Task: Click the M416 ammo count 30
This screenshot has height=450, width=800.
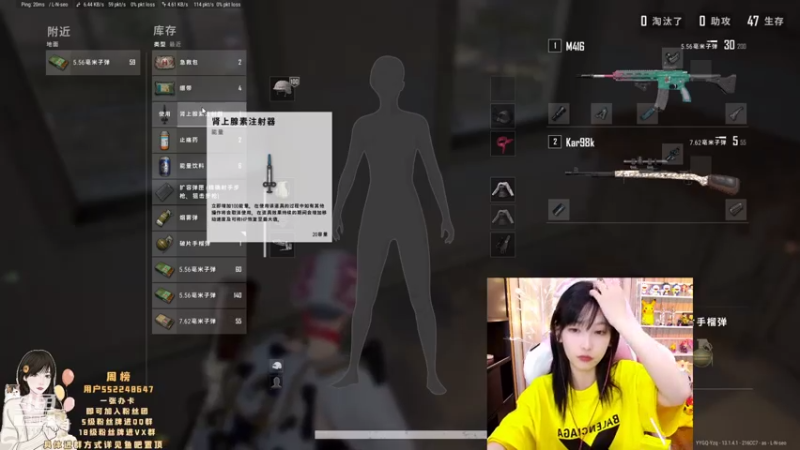Action: [729, 45]
